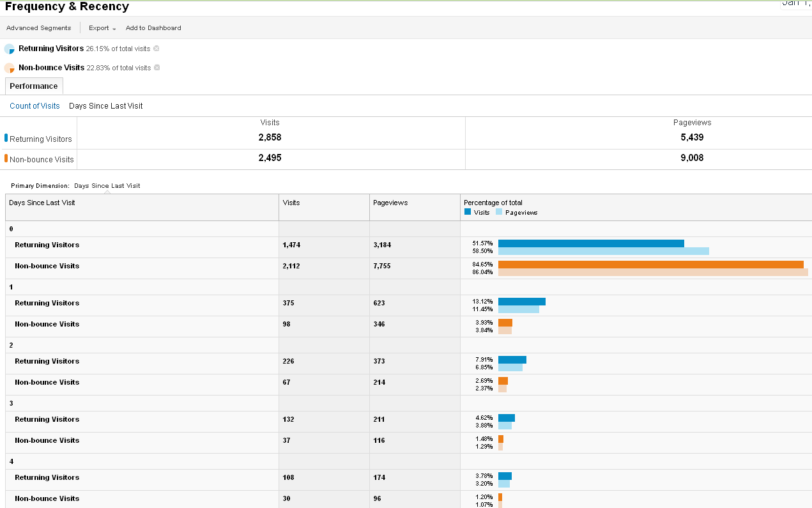Click the 13.12% percentage value
Image resolution: width=812 pixels, height=508 pixels.
(482, 302)
